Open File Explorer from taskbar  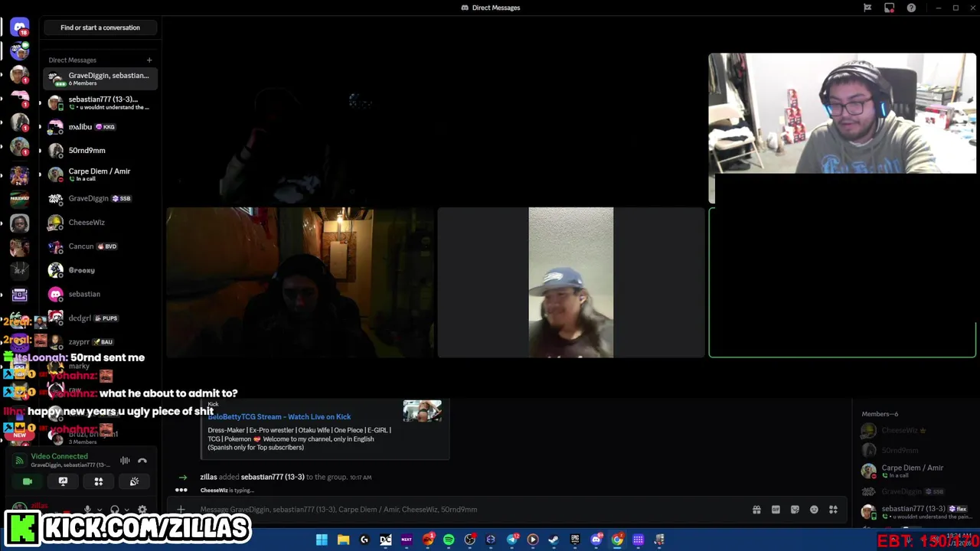click(343, 540)
